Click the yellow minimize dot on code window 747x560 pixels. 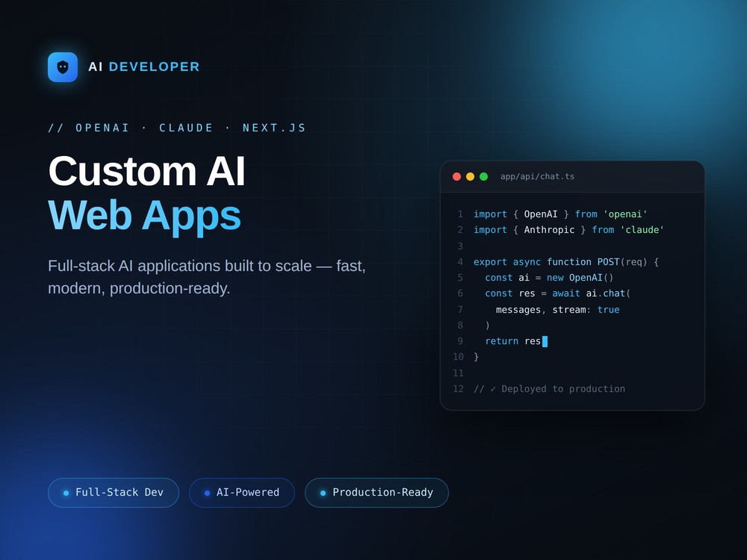pyautogui.click(x=470, y=177)
